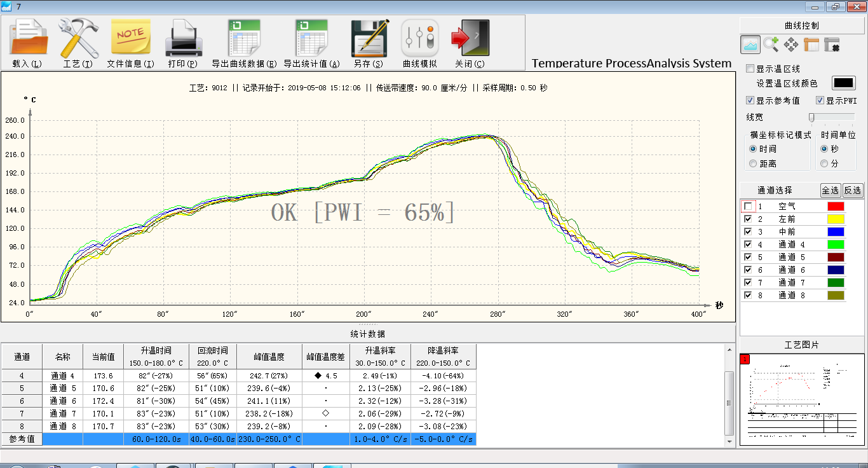The image size is (868, 468).
Task: Select 距离 axis marking mode
Action: (x=753, y=163)
